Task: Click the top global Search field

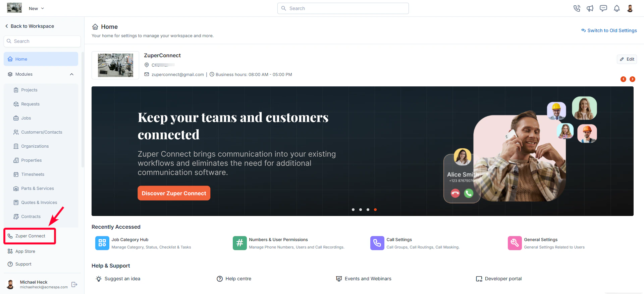Action: pos(343,8)
